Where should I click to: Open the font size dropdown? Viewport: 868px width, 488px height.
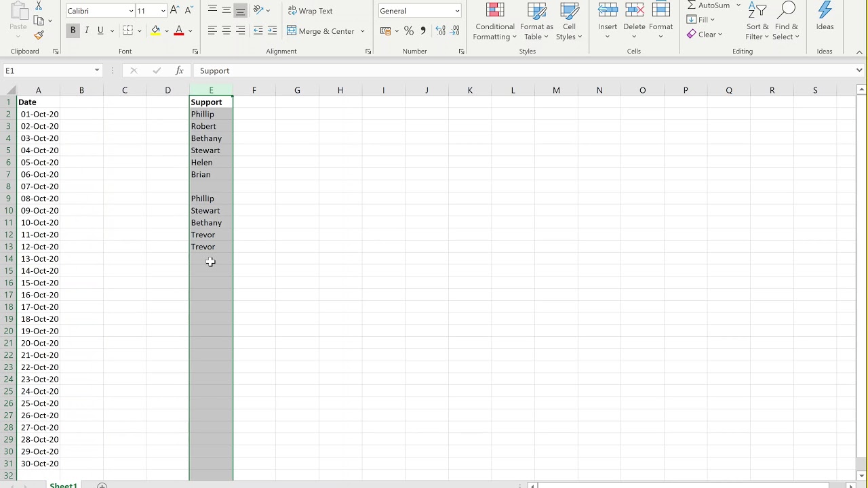pos(163,11)
